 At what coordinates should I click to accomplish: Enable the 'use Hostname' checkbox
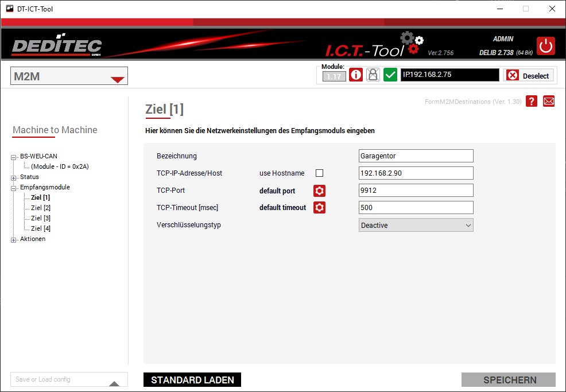[x=320, y=173]
